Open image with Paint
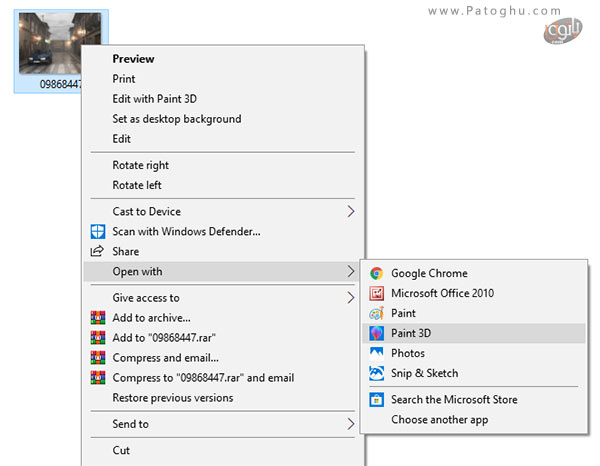Screen dimensions: 600x466 tap(474, 313)
